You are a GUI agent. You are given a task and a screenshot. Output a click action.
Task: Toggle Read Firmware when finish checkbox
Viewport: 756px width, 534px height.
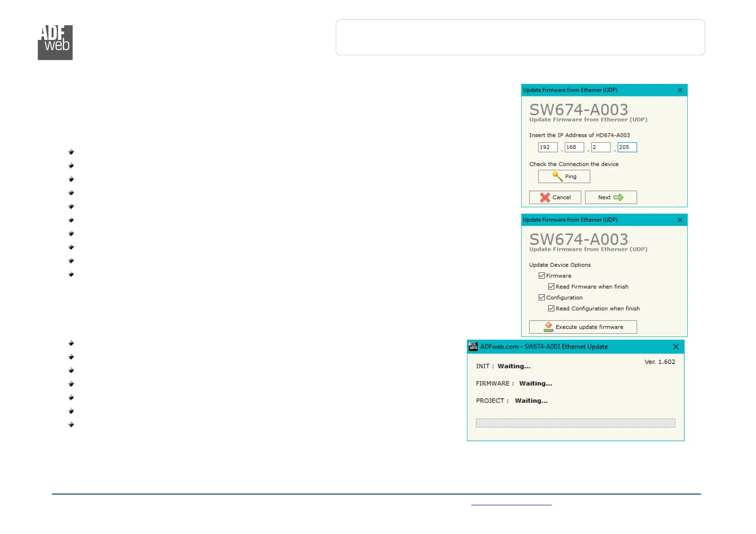click(551, 286)
